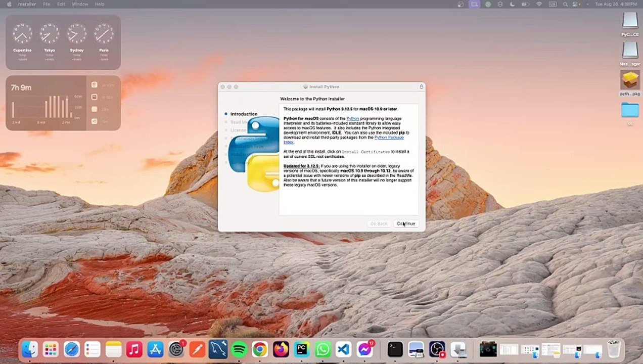Open Visual Studio Code from the dock
This screenshot has height=364, width=643.
[x=344, y=349]
